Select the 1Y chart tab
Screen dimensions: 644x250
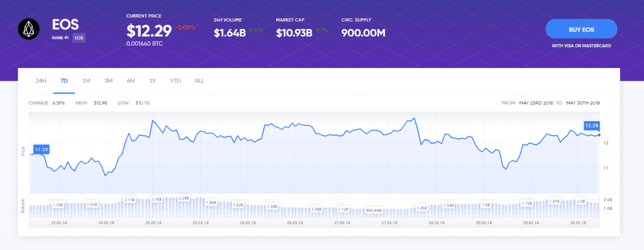point(153,81)
